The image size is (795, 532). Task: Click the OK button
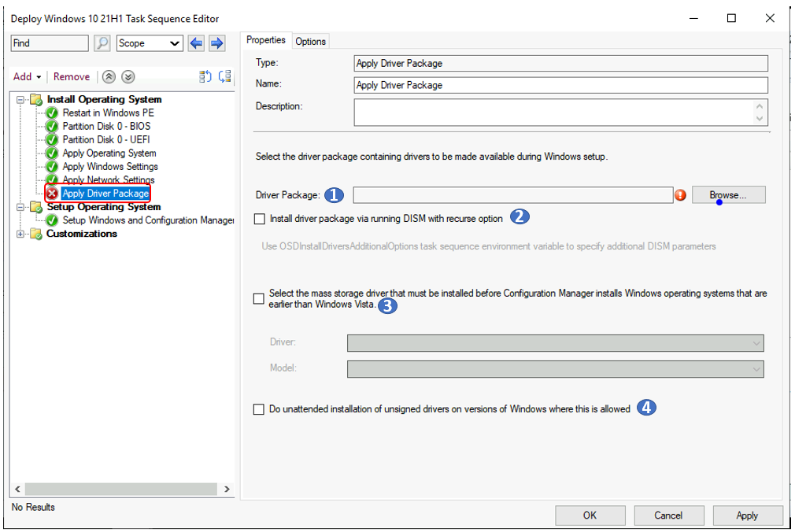point(590,515)
